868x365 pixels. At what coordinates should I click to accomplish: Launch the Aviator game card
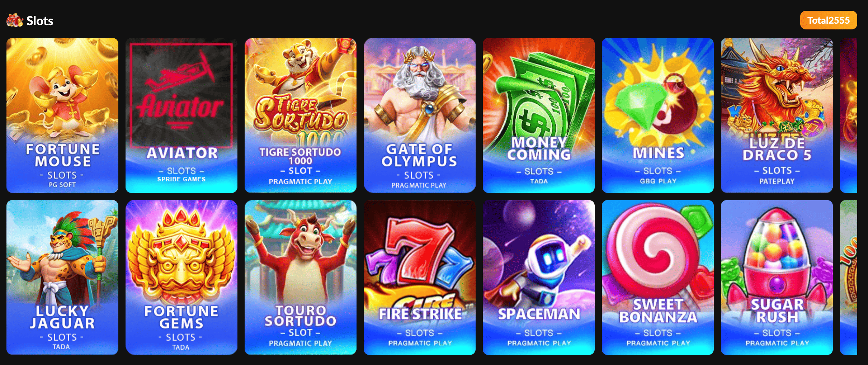[x=181, y=115]
